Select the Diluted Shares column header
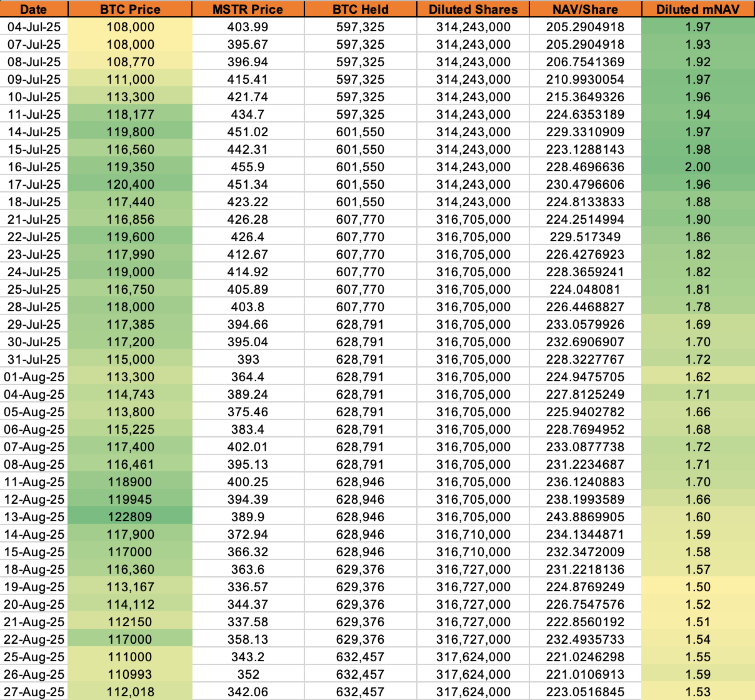The image size is (755, 700). point(473,9)
